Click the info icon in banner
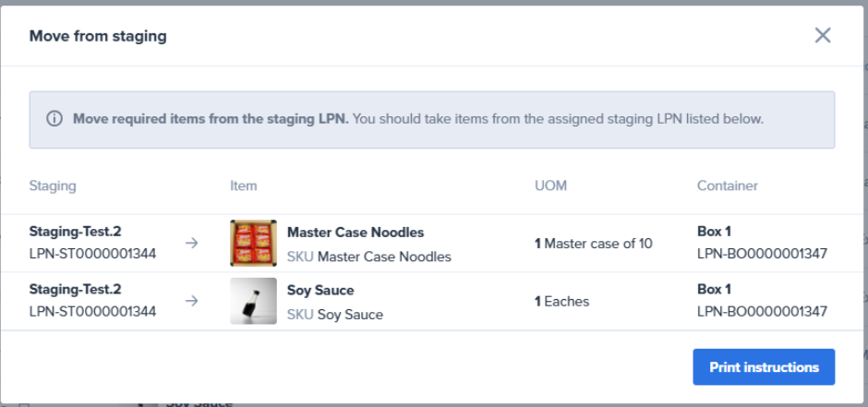Viewport: 868px width, 407px height. pyautogui.click(x=55, y=119)
